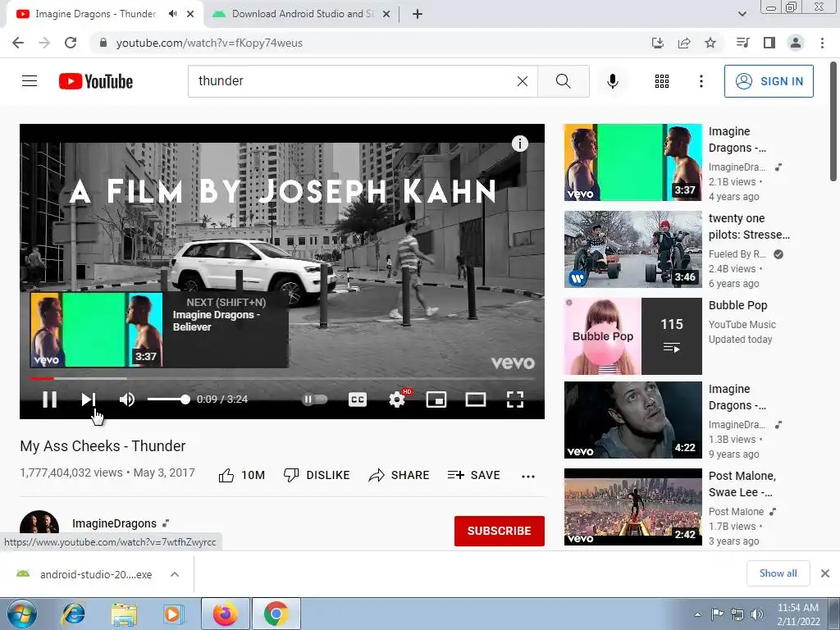Start voice search with the microphone icon
The width and height of the screenshot is (840, 630).
coord(612,81)
